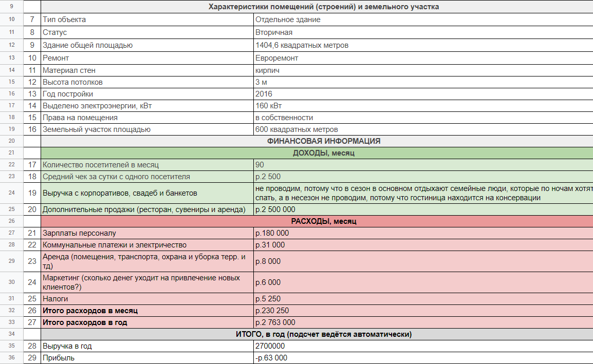Select row header 36
The image size is (593, 364).
point(11,357)
